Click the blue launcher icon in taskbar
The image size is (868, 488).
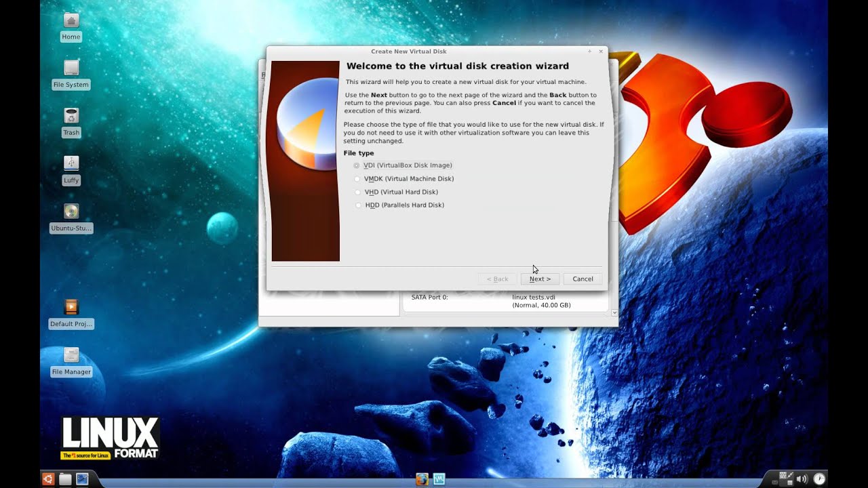point(82,479)
